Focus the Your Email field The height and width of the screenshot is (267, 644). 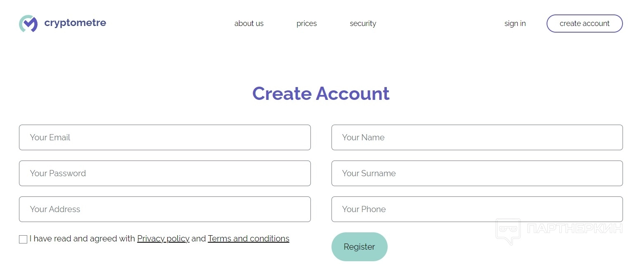(165, 137)
